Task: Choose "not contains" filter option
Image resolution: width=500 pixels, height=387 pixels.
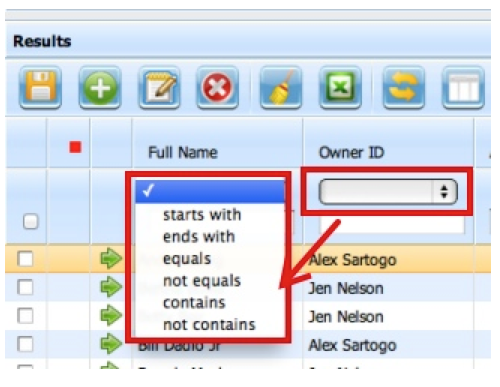Action: (209, 325)
